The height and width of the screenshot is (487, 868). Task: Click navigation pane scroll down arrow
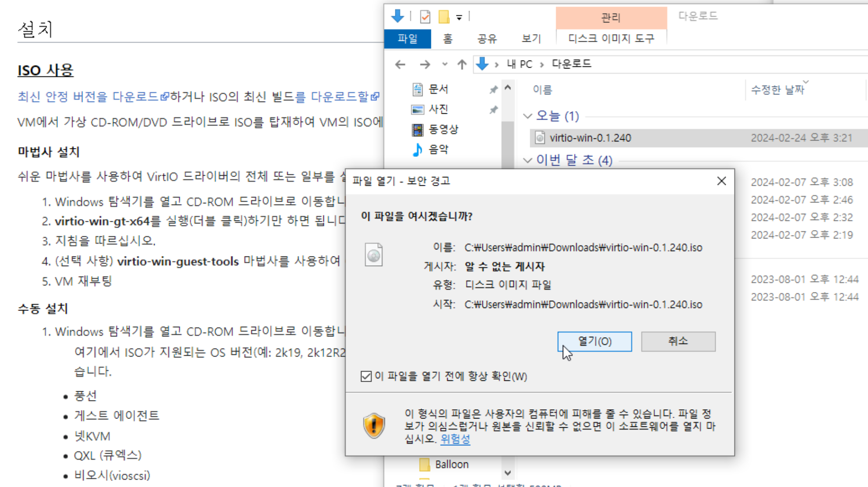[508, 473]
